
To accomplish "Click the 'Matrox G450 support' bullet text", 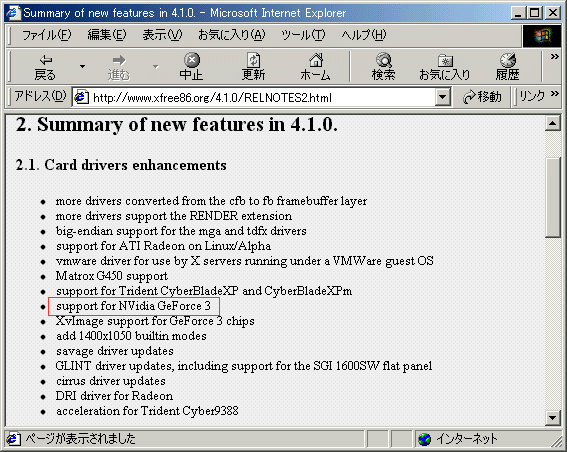I will click(112, 276).
